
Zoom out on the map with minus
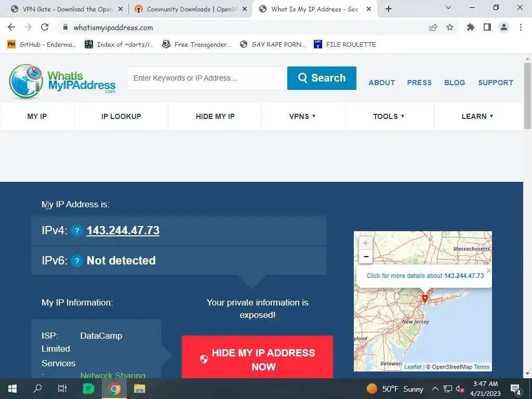(x=366, y=257)
